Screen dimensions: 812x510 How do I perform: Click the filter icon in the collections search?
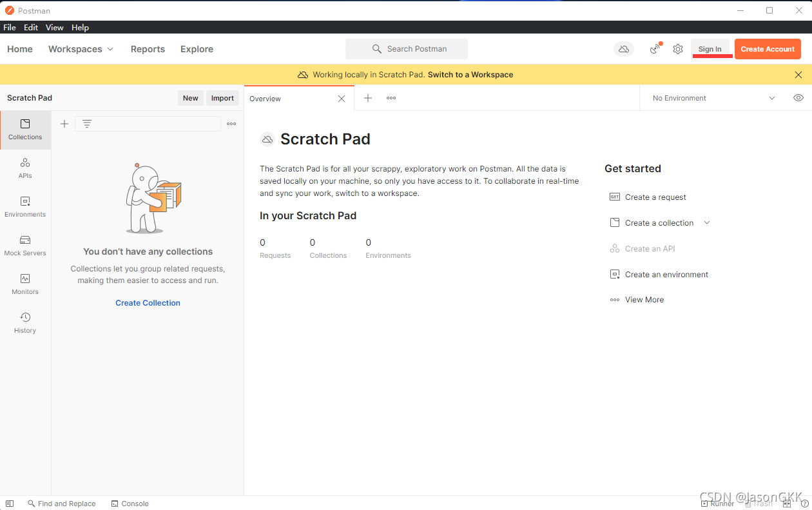coord(87,124)
